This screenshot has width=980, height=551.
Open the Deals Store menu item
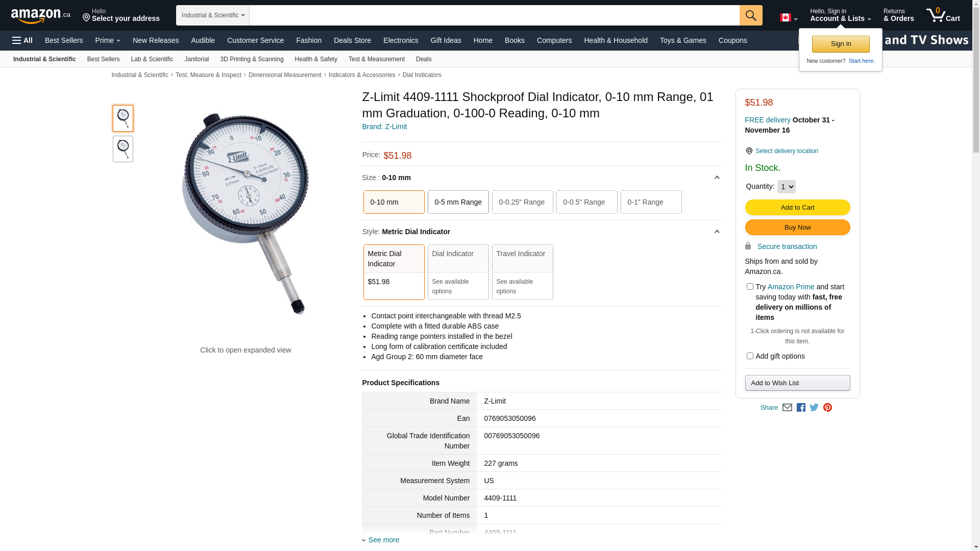352,40
